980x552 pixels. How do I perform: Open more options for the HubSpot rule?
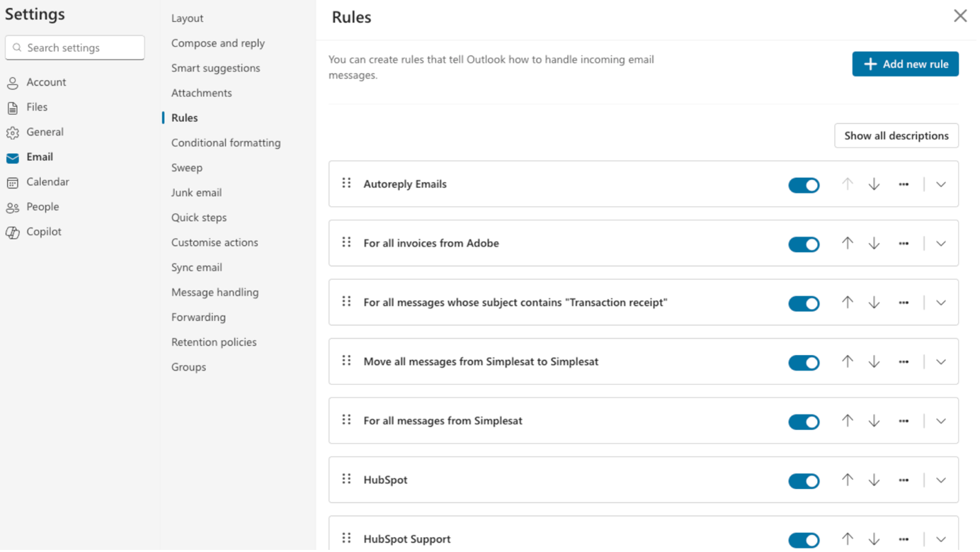[x=904, y=480]
